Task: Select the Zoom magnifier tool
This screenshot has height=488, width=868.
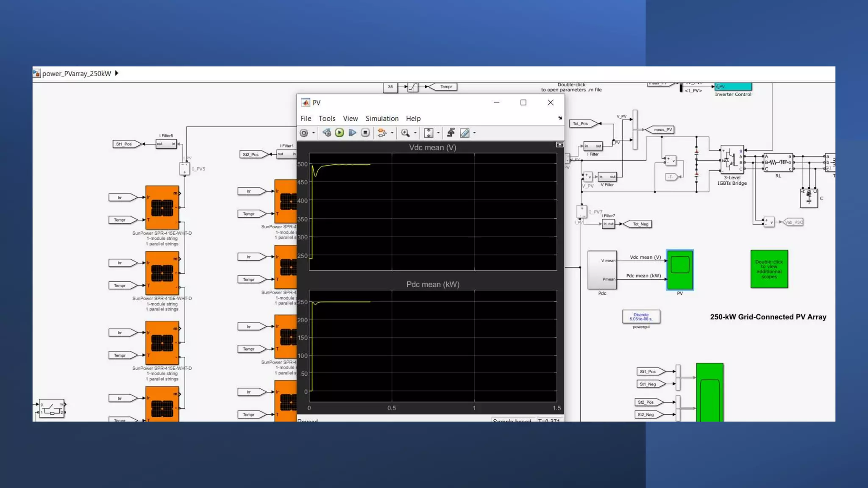Action: tap(405, 133)
